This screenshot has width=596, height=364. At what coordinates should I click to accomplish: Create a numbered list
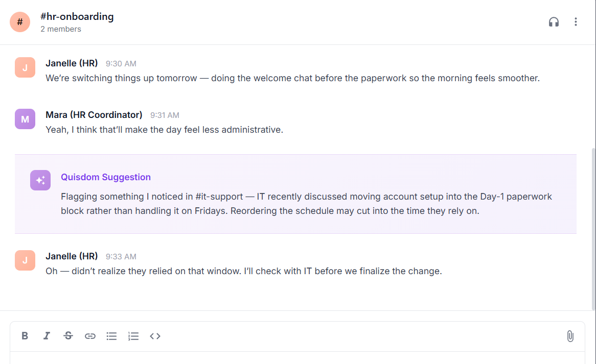[133, 336]
